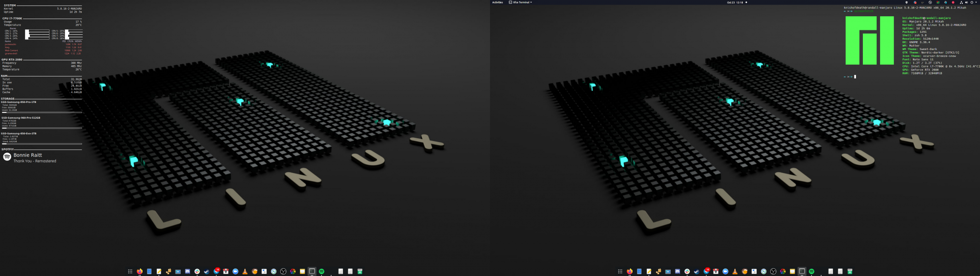The image size is (980, 276).
Task: Launch Firefox from the right monitor dock
Action: 630,271
